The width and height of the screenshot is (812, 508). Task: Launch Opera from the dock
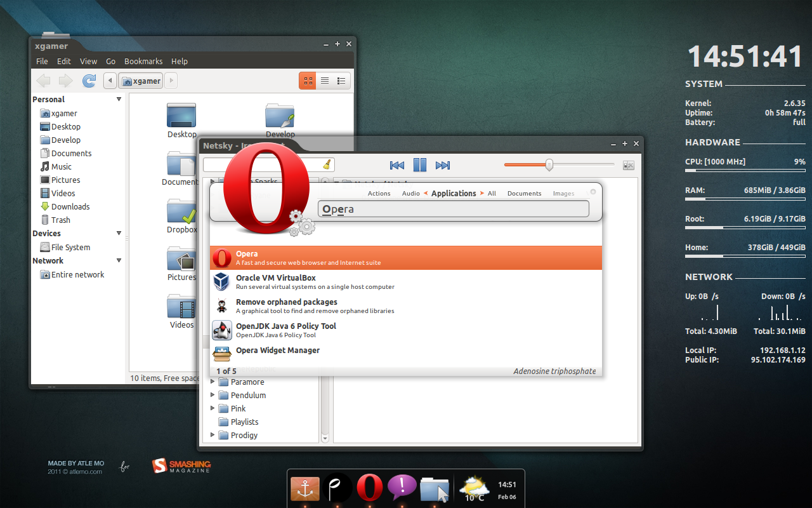click(x=369, y=488)
